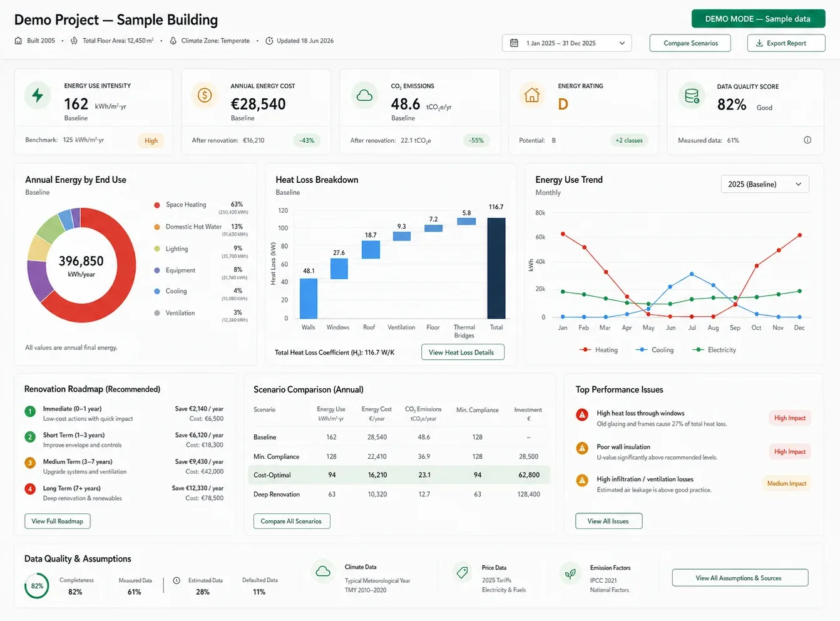
Task: Click the Short Term step 2 circle icon
Action: click(x=30, y=437)
